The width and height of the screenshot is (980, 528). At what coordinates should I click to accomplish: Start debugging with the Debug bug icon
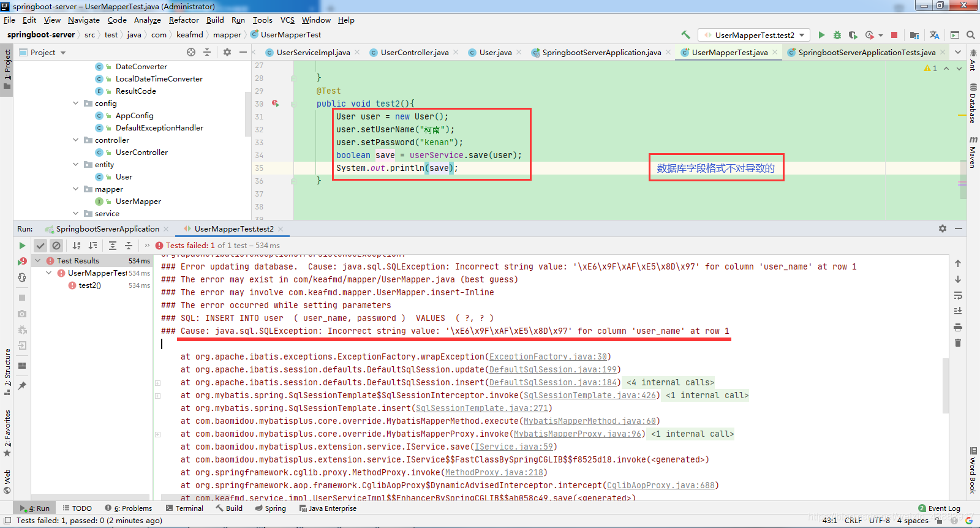837,35
